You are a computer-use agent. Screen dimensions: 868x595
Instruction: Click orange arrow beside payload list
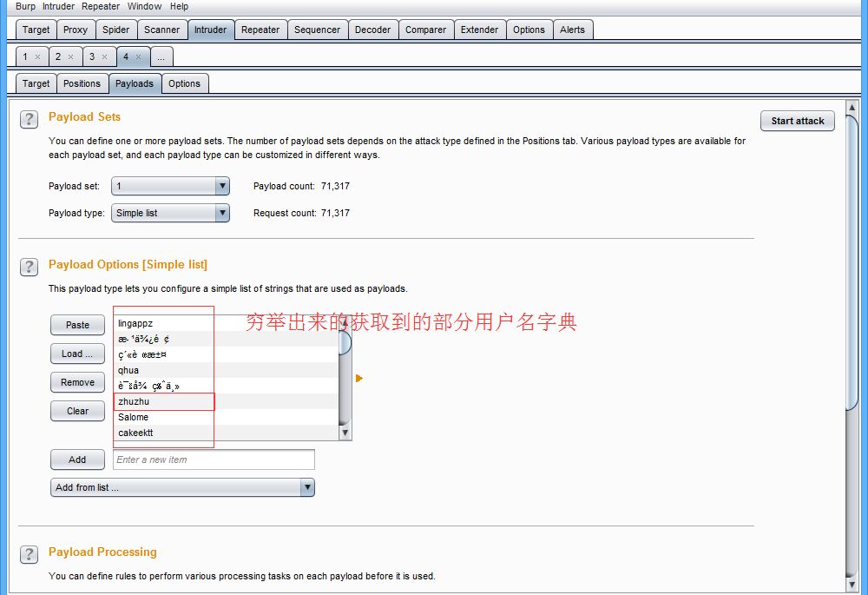[x=358, y=379]
